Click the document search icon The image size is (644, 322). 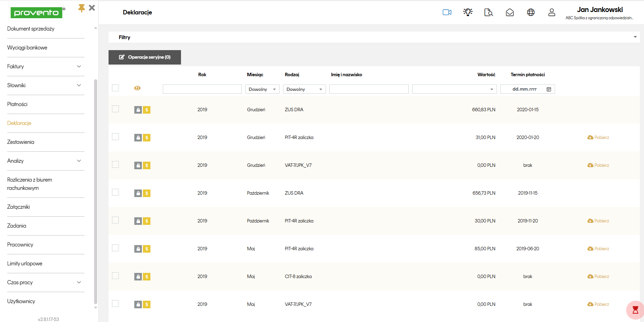[488, 12]
